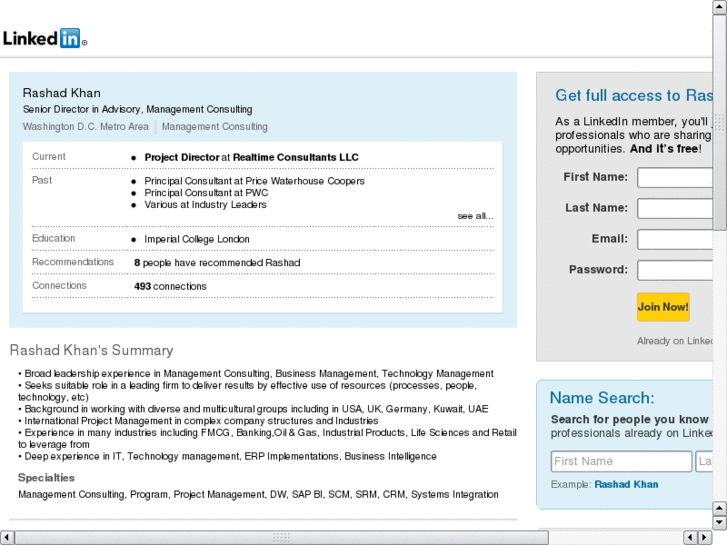
Task: Click the LinkedIn logo
Action: (x=45, y=38)
